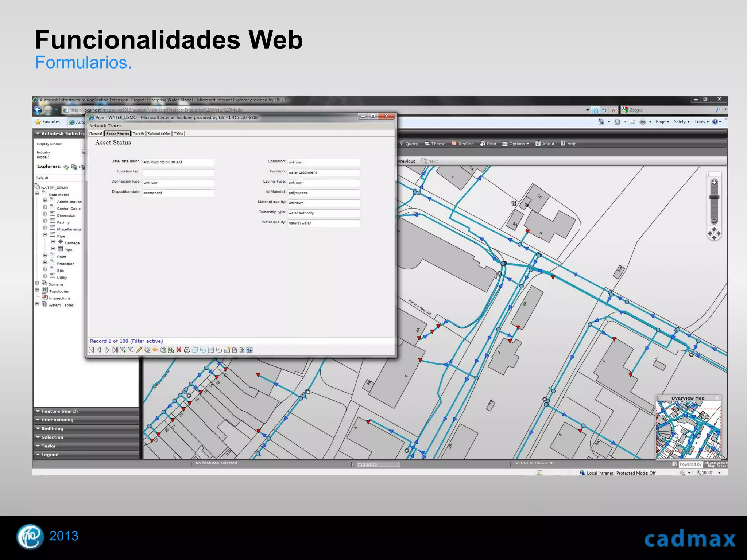Click the refresh record icon
The height and width of the screenshot is (560, 747).
point(147,350)
